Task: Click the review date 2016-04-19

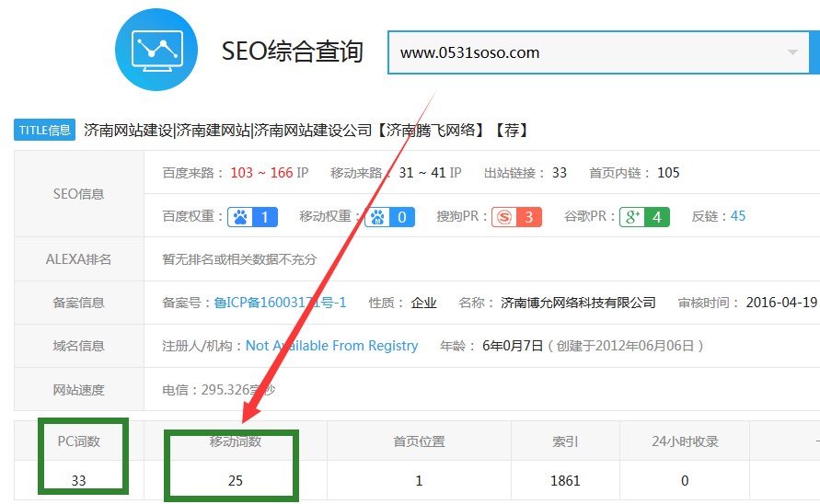Action: point(781,303)
